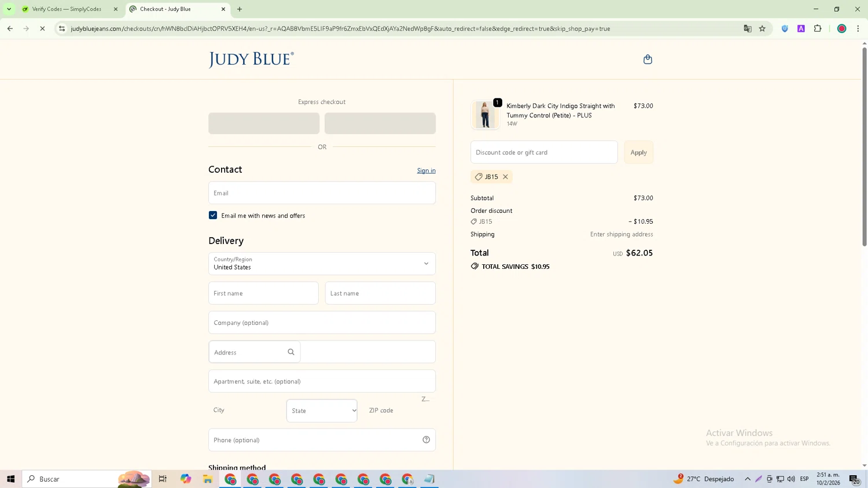Focus the Last name field
Viewport: 868px width, 488px height.
coord(380,293)
